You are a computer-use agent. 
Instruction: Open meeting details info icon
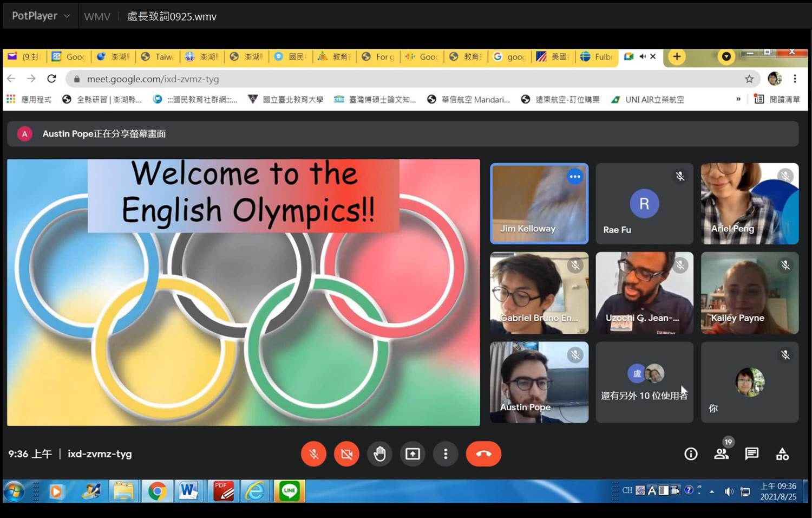click(x=691, y=454)
